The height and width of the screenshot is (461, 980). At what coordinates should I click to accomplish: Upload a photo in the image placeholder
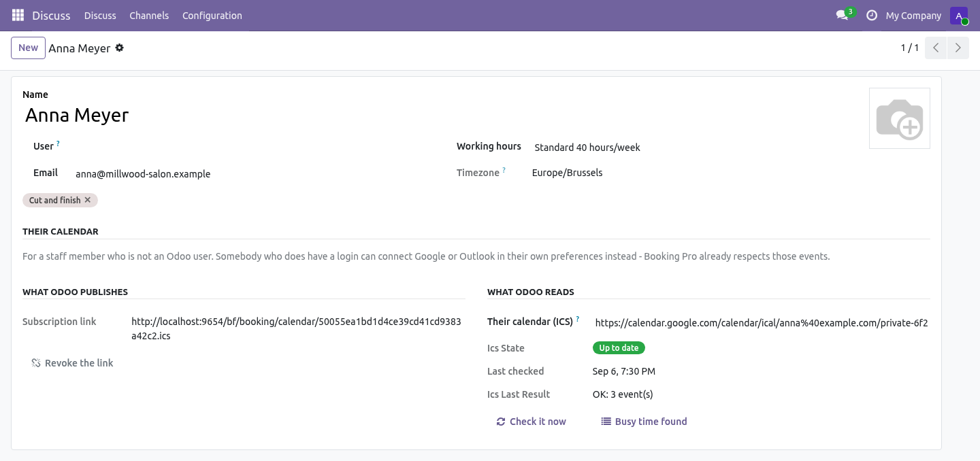900,118
